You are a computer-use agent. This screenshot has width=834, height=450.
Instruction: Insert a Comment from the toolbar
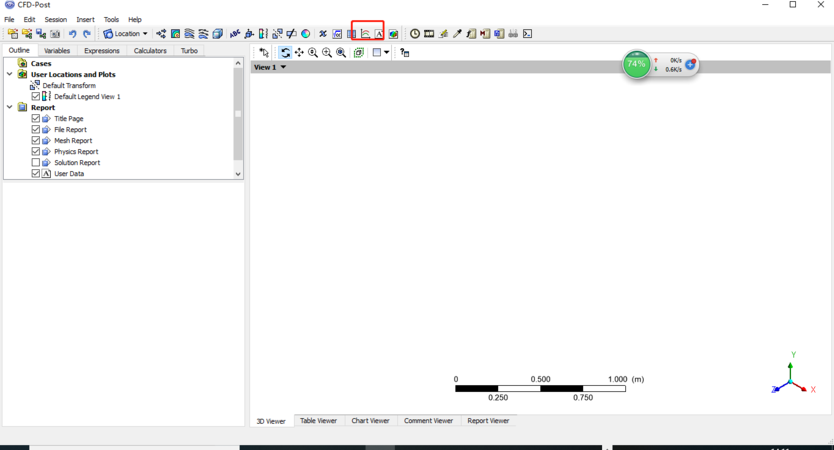pos(379,34)
